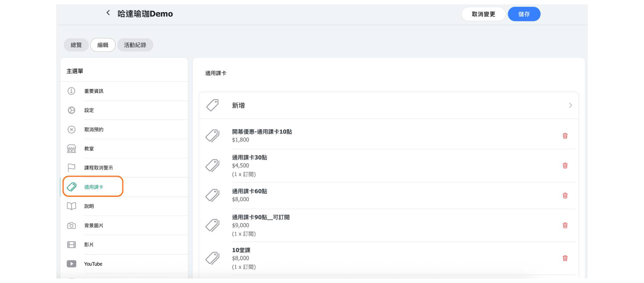
Task: Expand the 新增 row chevron
Action: tap(570, 105)
